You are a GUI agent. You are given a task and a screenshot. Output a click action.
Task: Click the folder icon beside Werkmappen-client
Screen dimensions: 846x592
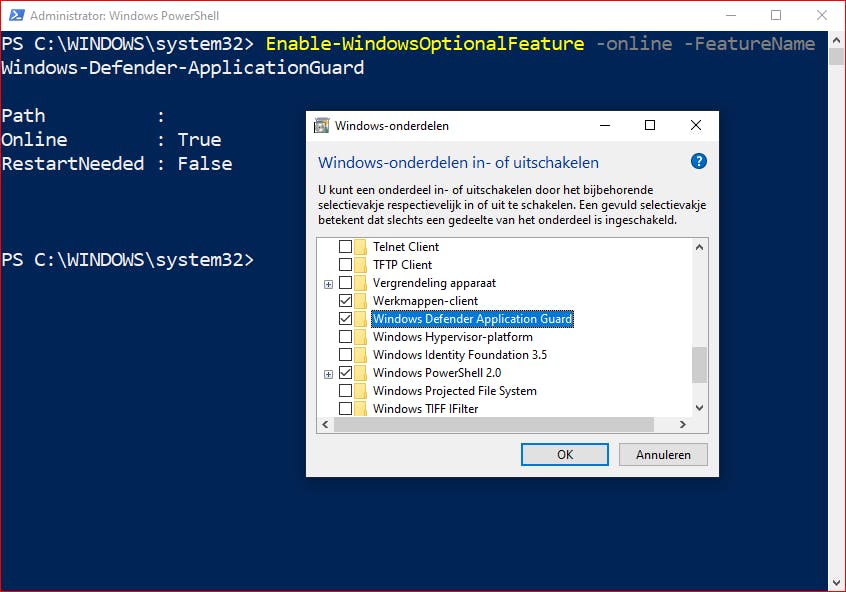360,301
